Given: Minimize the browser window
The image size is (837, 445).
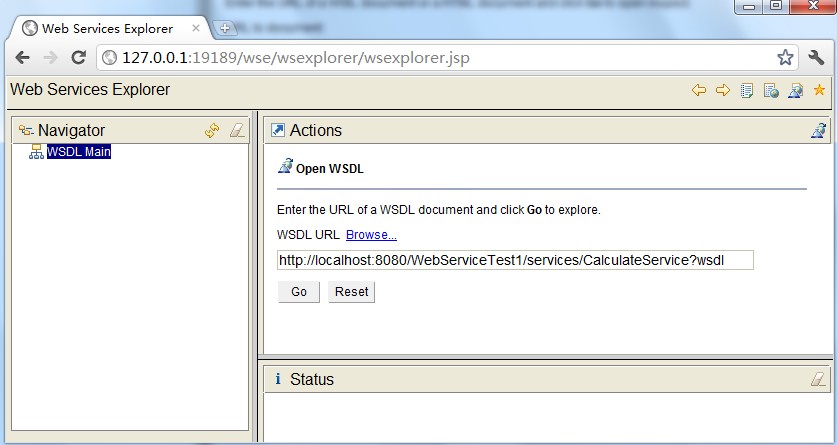Looking at the screenshot, I should pos(749,6).
